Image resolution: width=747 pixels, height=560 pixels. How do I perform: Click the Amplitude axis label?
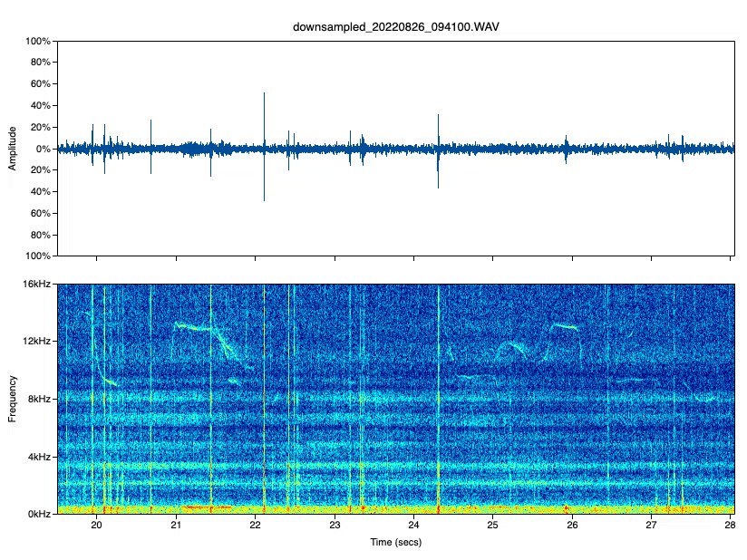(x=12, y=149)
